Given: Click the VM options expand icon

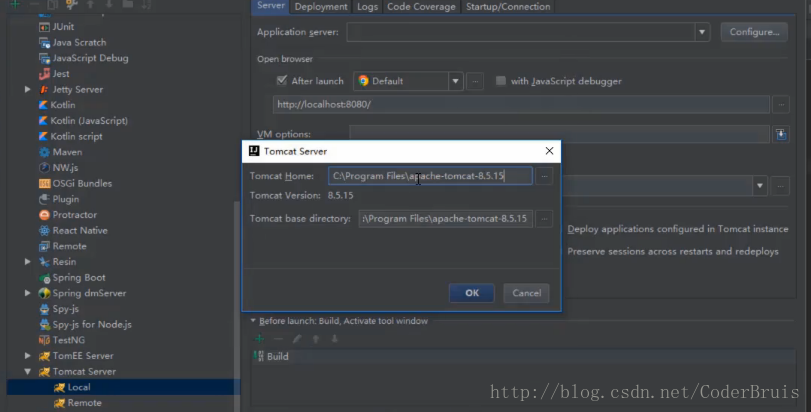Looking at the screenshot, I should click(781, 134).
